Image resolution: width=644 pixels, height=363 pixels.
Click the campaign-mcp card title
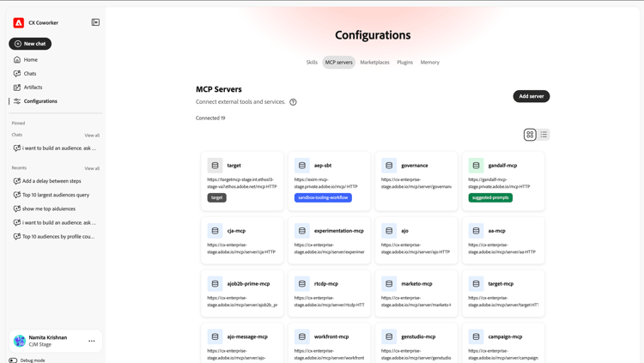tap(505, 336)
